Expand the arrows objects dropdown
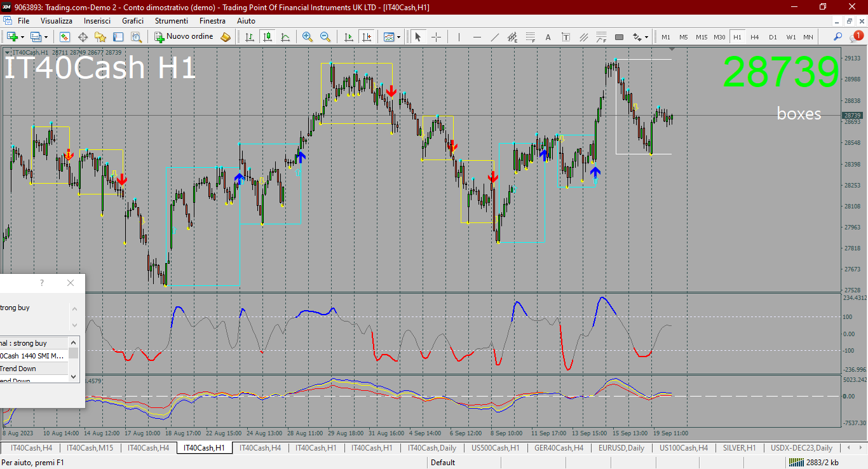 tap(647, 37)
